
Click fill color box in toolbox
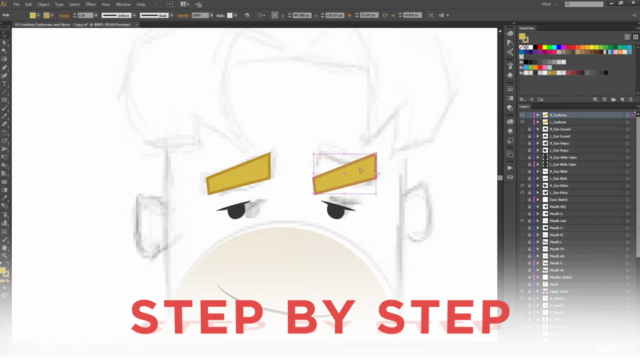(3, 271)
